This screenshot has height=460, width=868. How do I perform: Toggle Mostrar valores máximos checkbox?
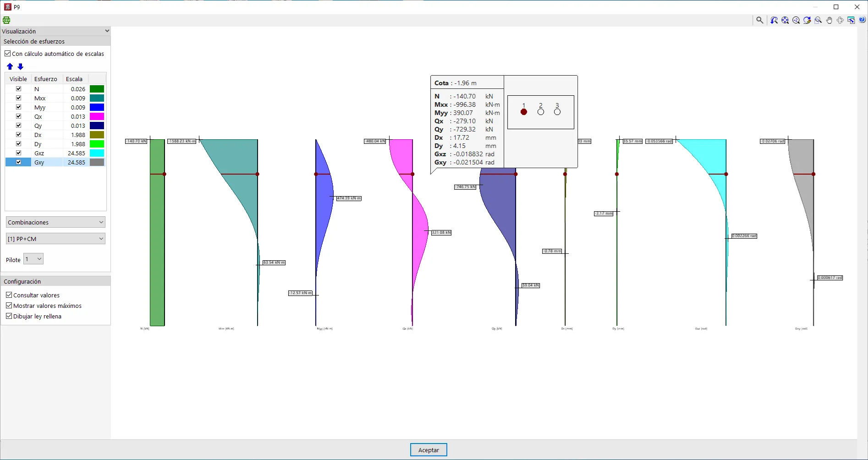click(x=9, y=306)
